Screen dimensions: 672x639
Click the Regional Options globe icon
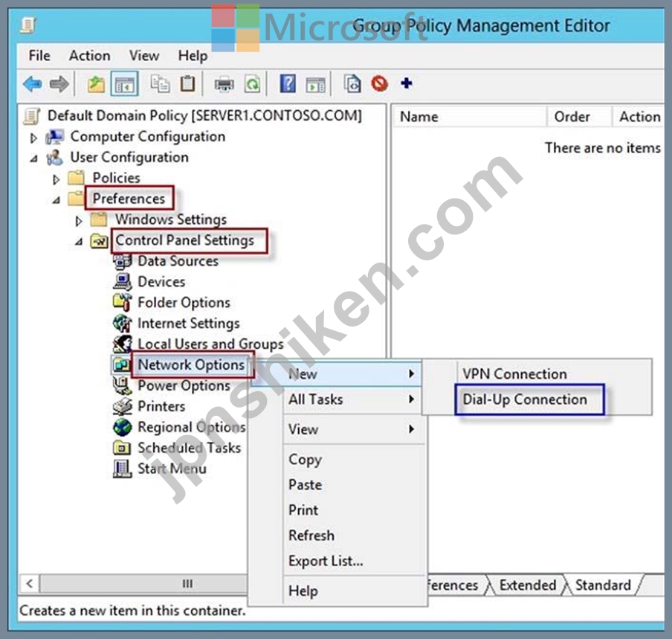pos(123,427)
